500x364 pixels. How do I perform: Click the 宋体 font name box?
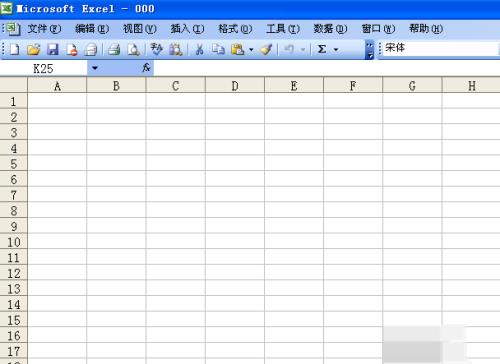point(440,49)
